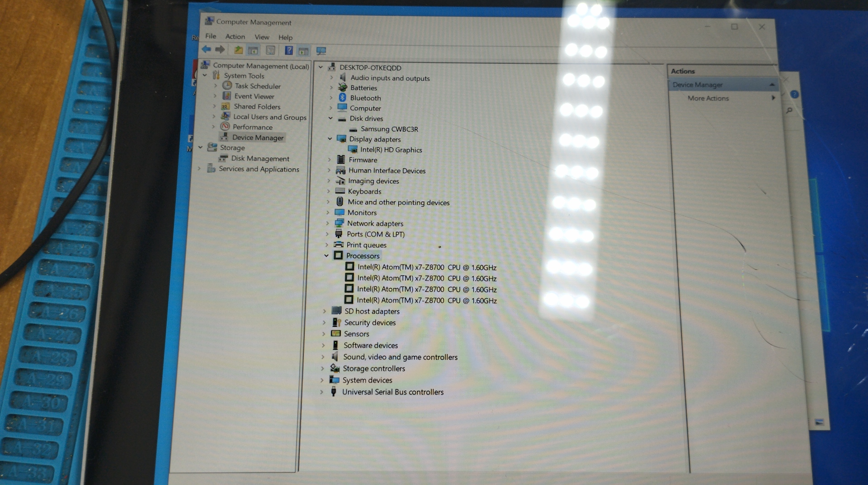Expand the Monitors category
This screenshot has height=485, width=868.
328,212
